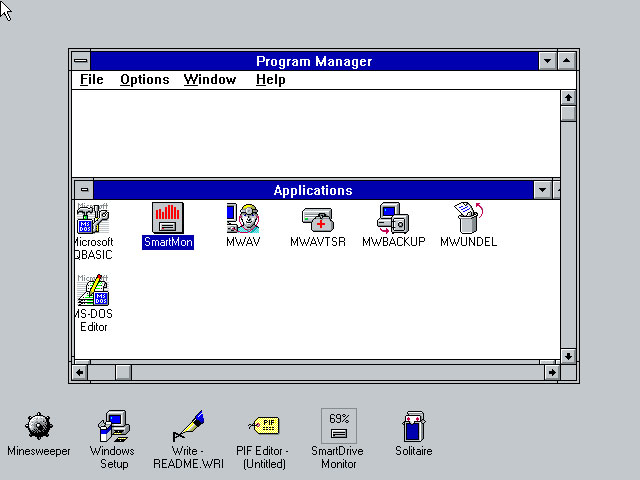Click the vertical scrollbar down arrow

point(568,356)
